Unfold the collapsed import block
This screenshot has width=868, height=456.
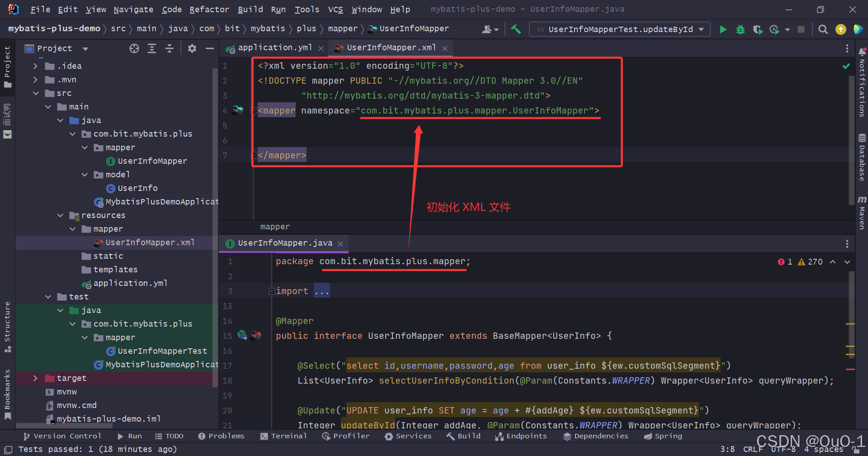click(272, 291)
